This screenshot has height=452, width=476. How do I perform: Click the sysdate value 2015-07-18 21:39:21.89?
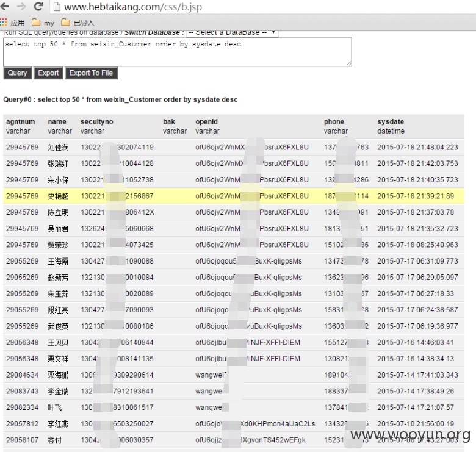416,196
